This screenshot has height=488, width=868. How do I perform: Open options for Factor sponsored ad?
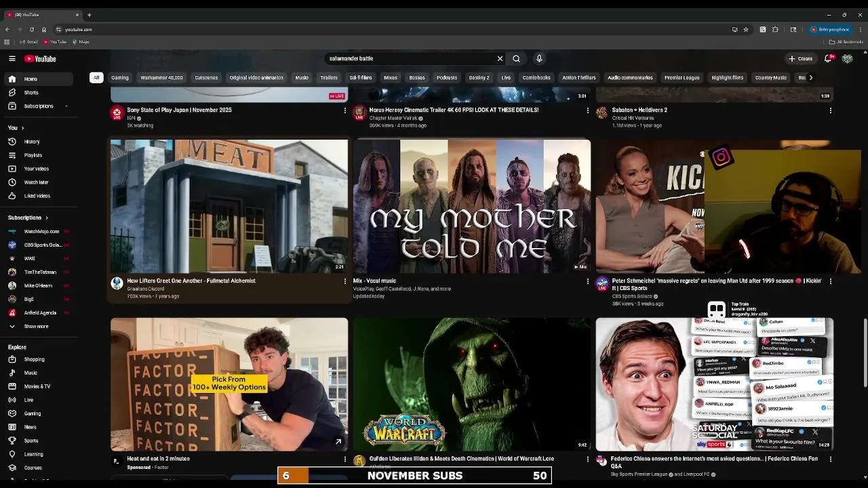(x=345, y=460)
